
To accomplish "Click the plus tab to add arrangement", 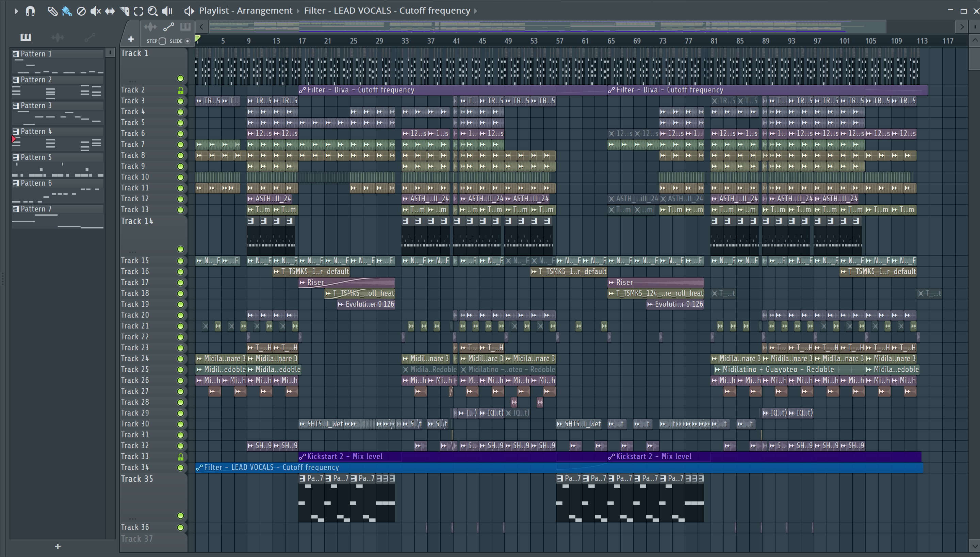I will click(131, 39).
